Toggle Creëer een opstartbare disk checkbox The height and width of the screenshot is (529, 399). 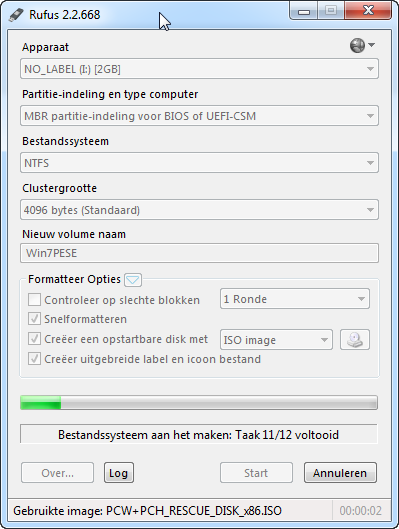[34, 339]
